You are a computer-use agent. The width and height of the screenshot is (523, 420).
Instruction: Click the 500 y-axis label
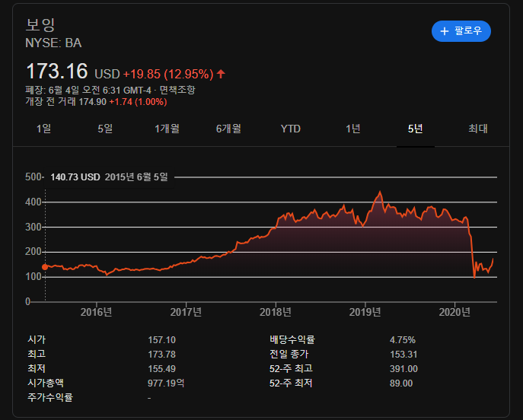[x=33, y=177]
